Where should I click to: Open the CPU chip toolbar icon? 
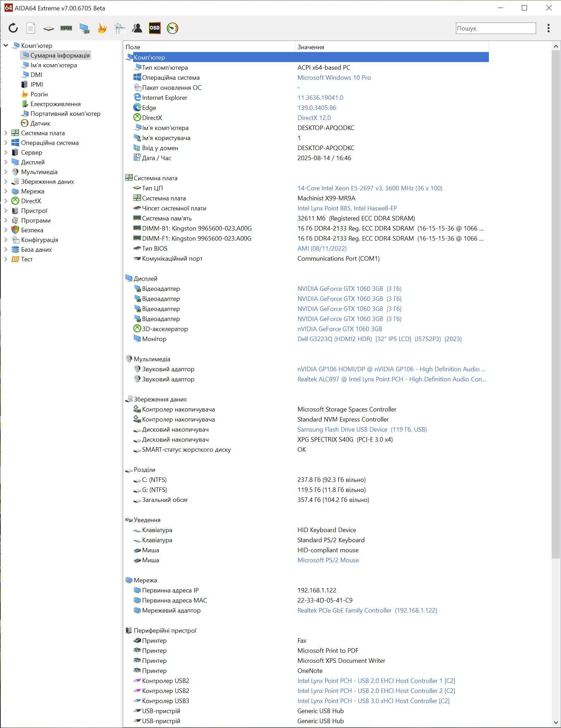pyautogui.click(x=49, y=28)
